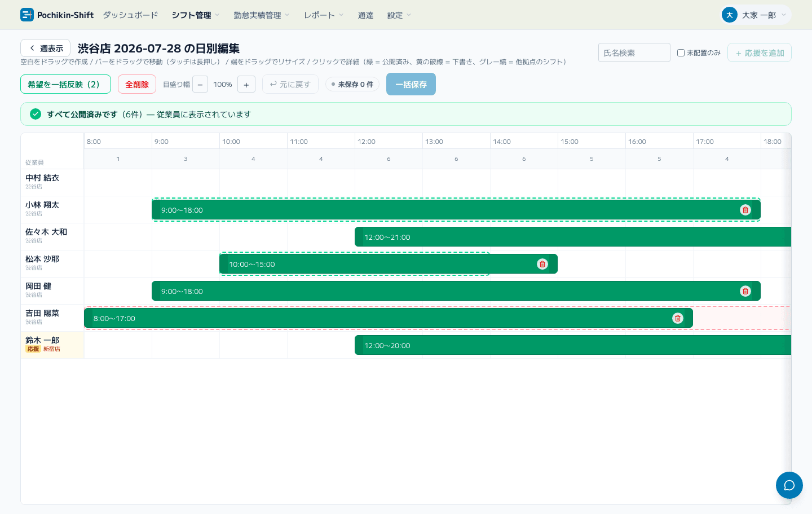Click 応援を追加 button

tap(760, 52)
